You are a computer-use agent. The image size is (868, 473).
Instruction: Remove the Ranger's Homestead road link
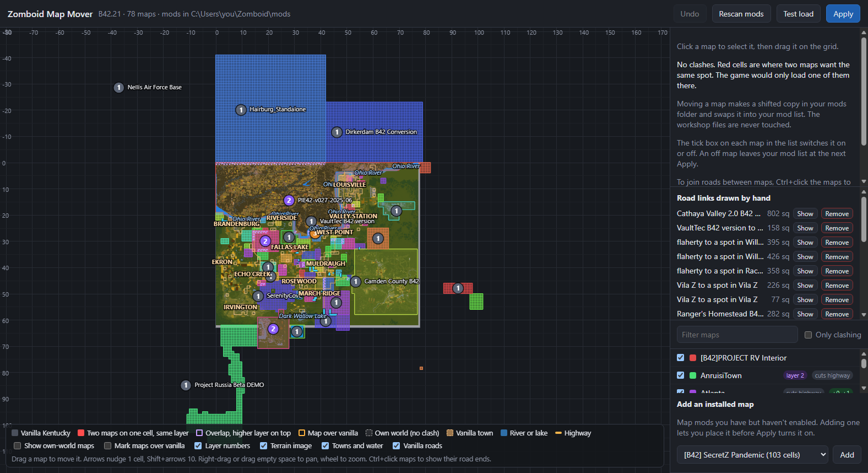[x=837, y=314]
